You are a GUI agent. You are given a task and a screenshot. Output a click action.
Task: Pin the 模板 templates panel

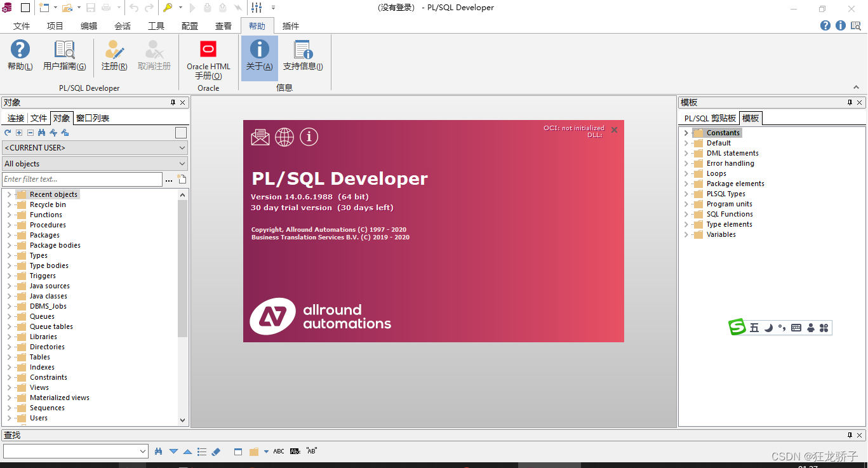coord(850,102)
